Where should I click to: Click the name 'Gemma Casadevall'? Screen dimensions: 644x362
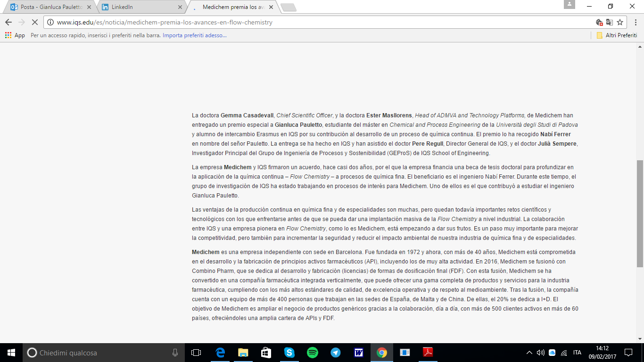click(x=247, y=115)
